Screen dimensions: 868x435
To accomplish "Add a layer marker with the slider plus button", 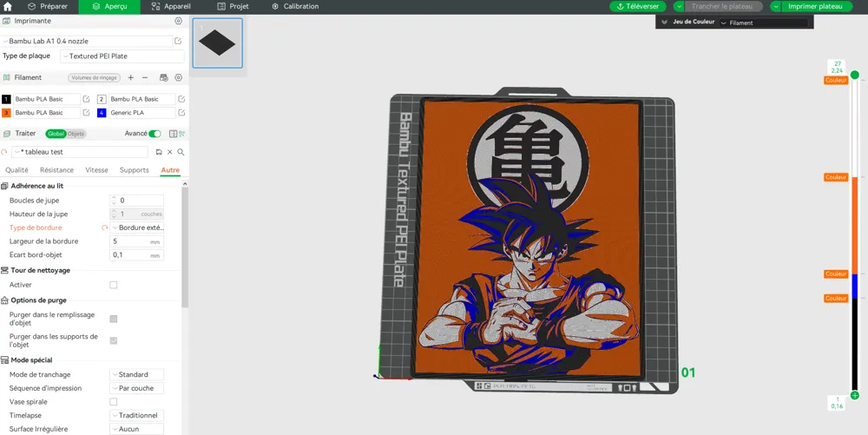I will (855, 395).
